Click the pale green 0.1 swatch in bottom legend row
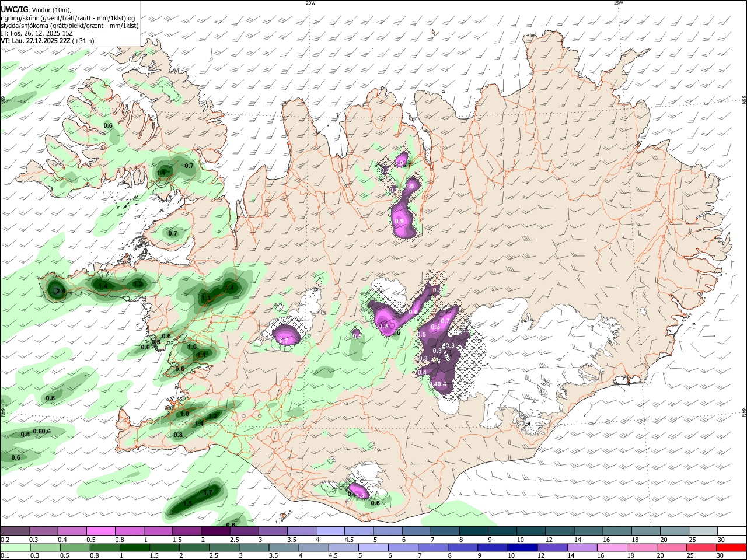Screen dimensions: 747x560 [15, 547]
